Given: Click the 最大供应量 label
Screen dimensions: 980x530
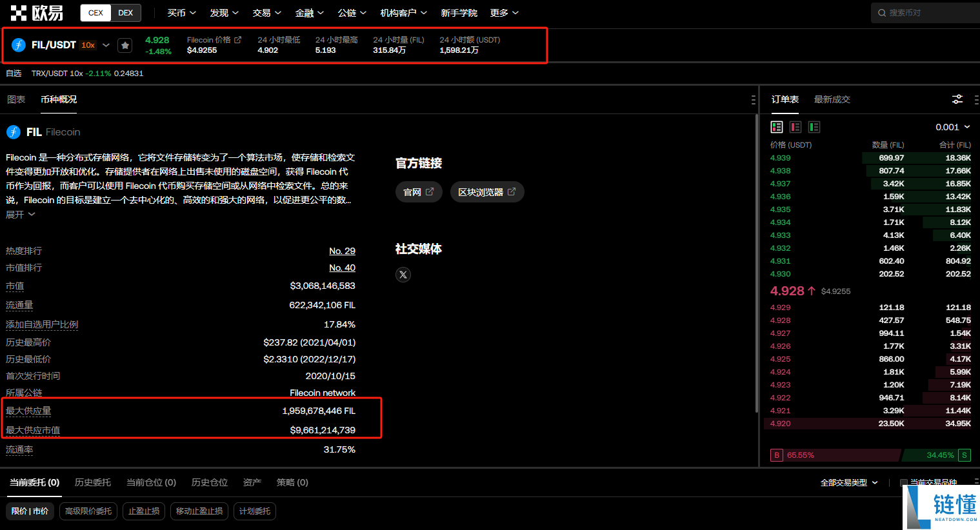Looking at the screenshot, I should click(28, 411).
